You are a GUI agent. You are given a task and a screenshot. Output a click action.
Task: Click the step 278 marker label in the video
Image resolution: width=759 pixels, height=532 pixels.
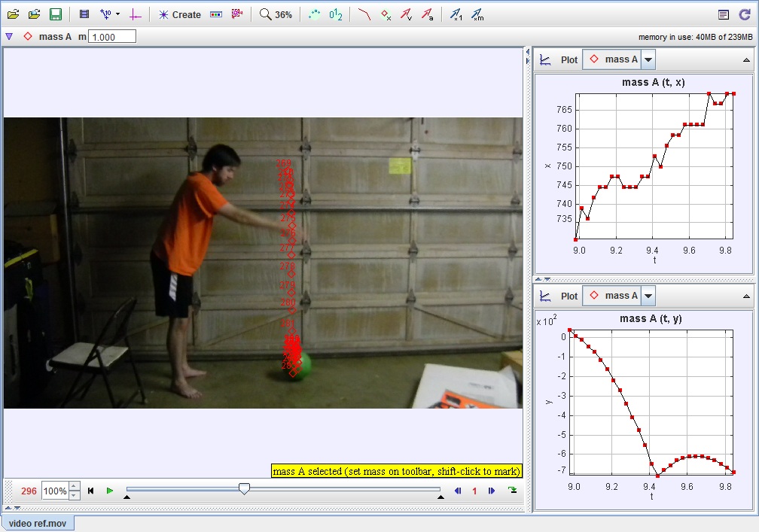pyautogui.click(x=287, y=266)
